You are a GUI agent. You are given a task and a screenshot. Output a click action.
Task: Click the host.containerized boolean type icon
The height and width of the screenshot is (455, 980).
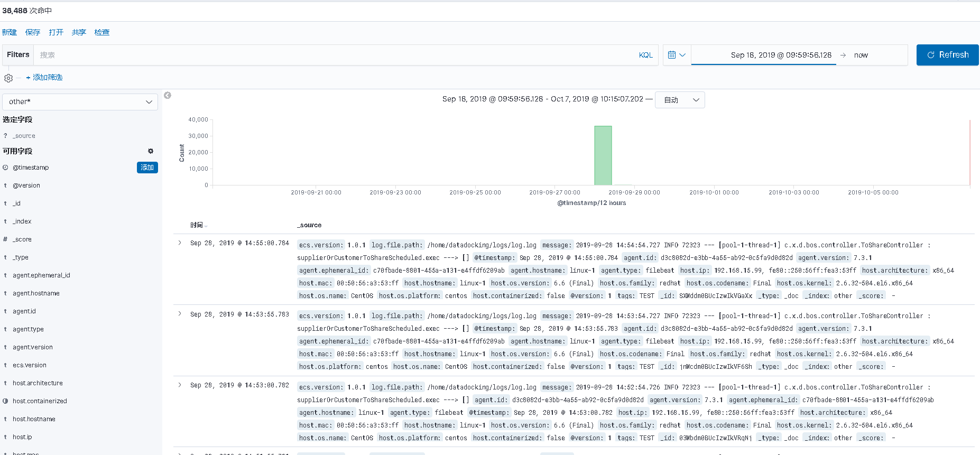click(x=5, y=401)
